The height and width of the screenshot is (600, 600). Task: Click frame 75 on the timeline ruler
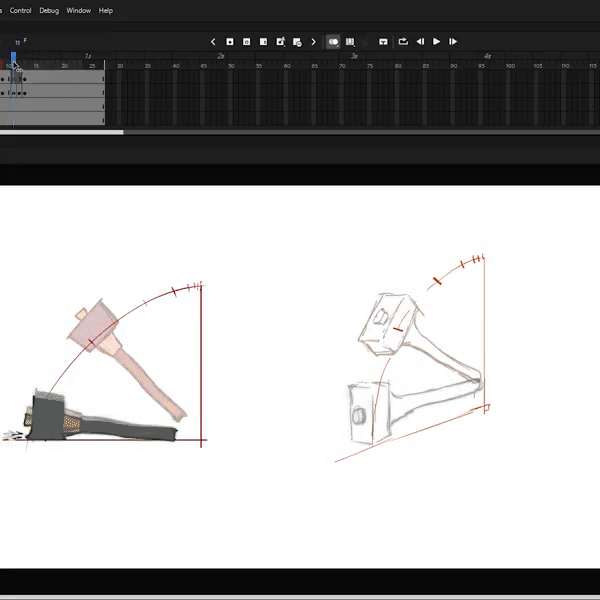[x=370, y=66]
